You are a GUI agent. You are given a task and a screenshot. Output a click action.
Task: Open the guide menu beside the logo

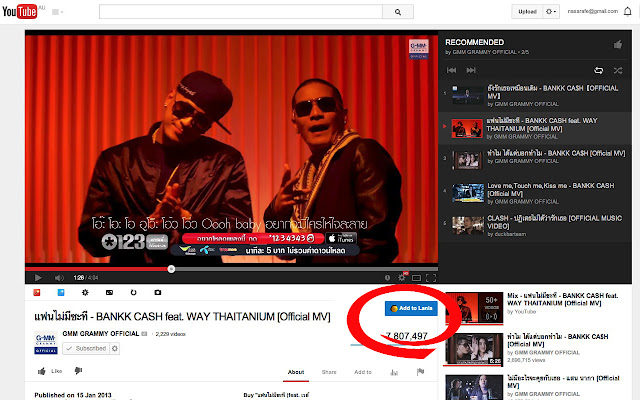point(57,12)
